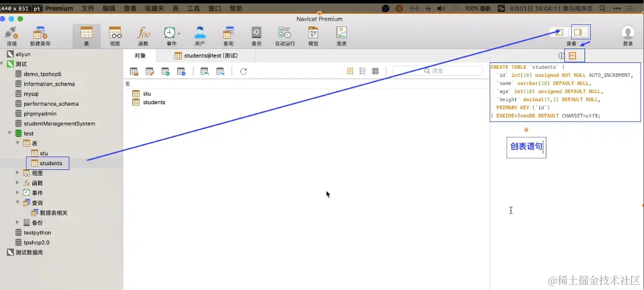Image resolution: width=644 pixels, height=290 pixels.
Task: Show the DDL create statement icon
Action: 572,56
